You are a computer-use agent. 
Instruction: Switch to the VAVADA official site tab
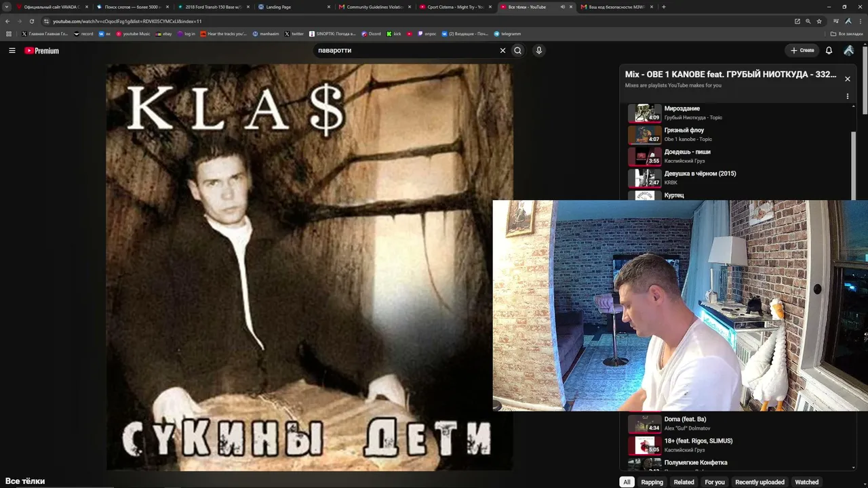pos(53,7)
